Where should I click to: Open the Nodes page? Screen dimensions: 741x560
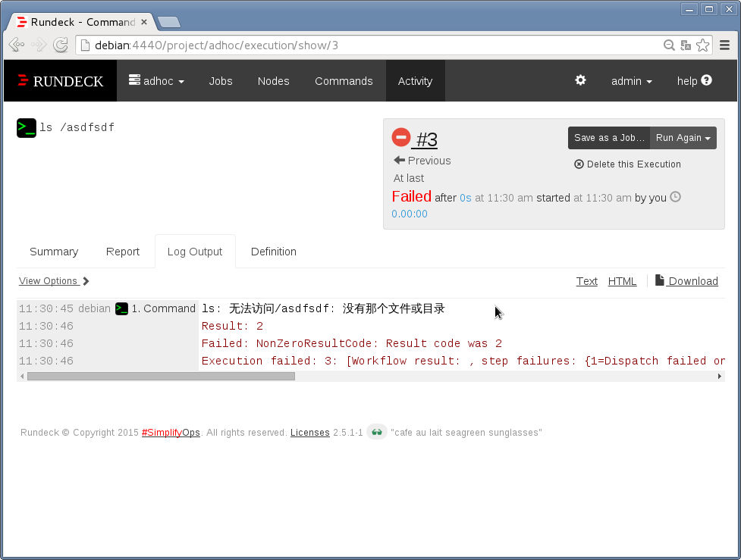(273, 81)
